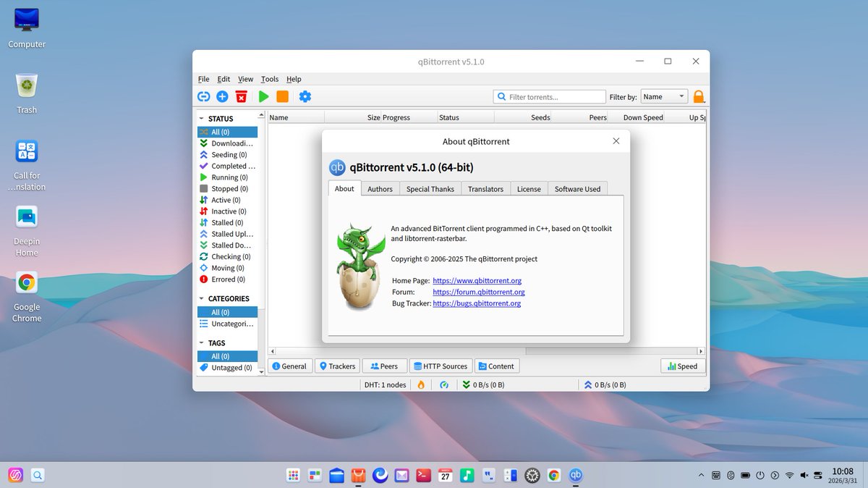Click the flame connection status icon
Viewport: 868px width, 488px height.
(421, 385)
